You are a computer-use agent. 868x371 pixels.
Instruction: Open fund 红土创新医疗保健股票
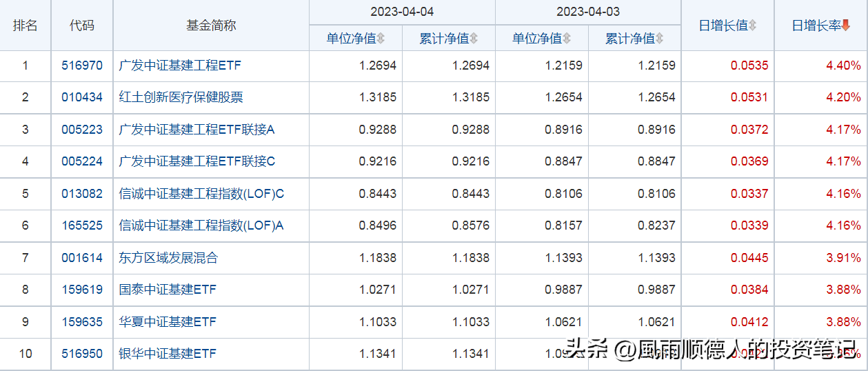181,97
